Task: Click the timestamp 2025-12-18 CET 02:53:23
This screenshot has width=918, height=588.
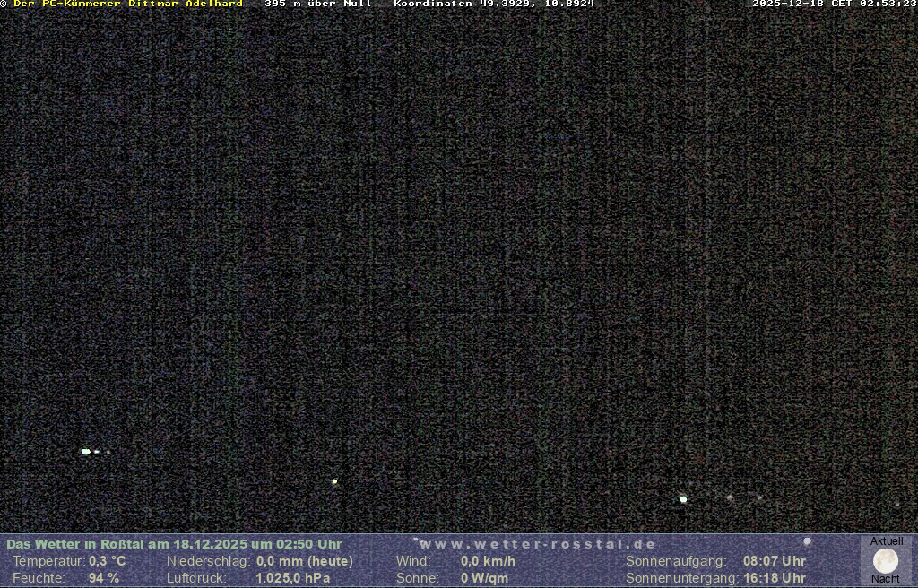Action: [x=834, y=4]
